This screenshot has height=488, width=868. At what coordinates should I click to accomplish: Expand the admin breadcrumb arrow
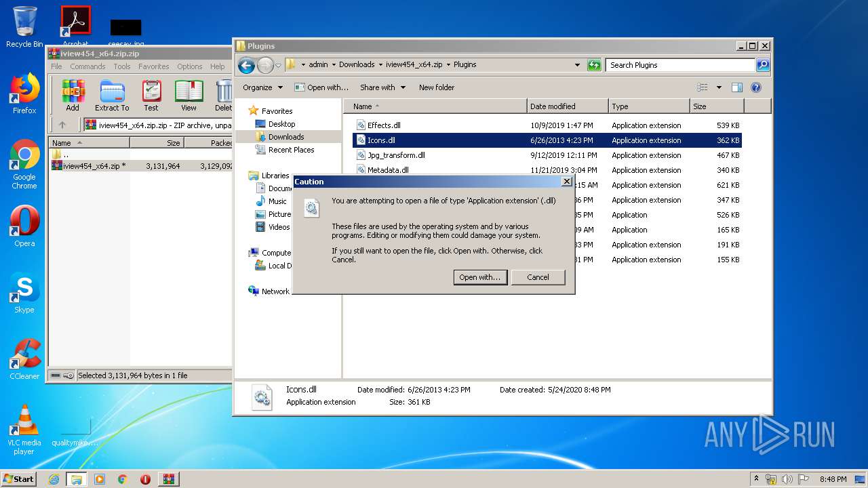333,65
